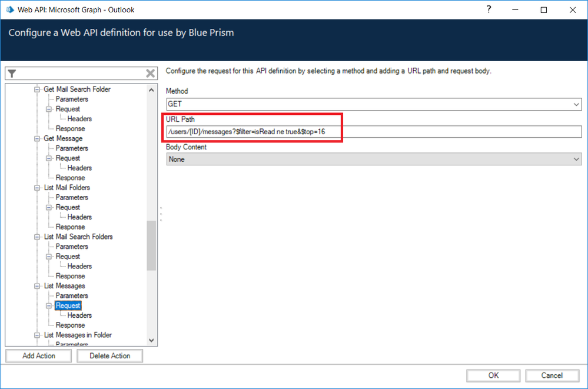Click the splitter grip between panels
Viewport: 588px width, 389px height.
pos(161,214)
